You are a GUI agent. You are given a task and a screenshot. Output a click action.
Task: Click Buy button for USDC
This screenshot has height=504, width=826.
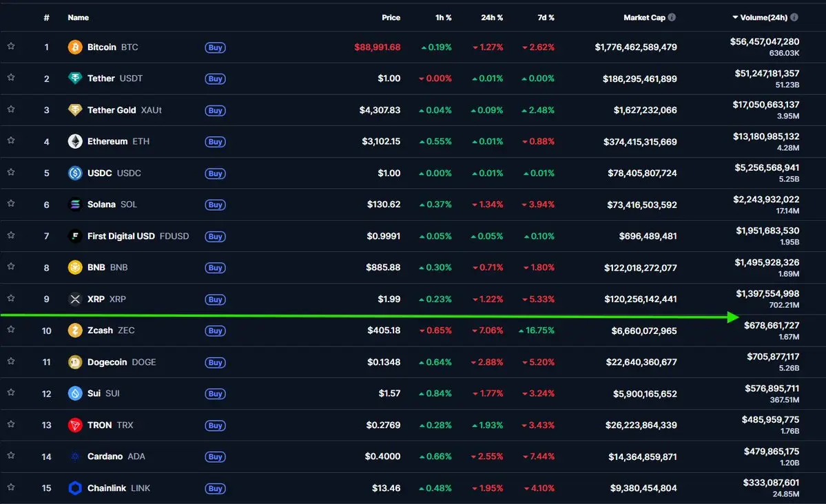(215, 174)
